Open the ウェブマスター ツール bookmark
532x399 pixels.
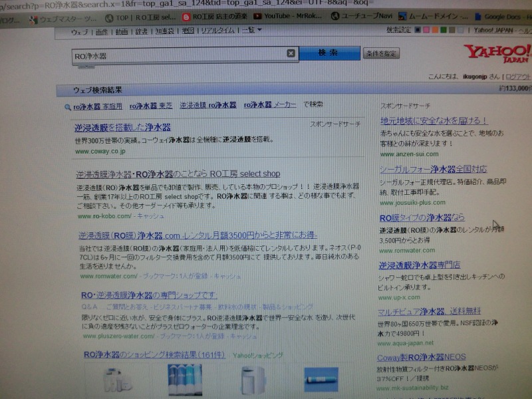click(x=63, y=19)
